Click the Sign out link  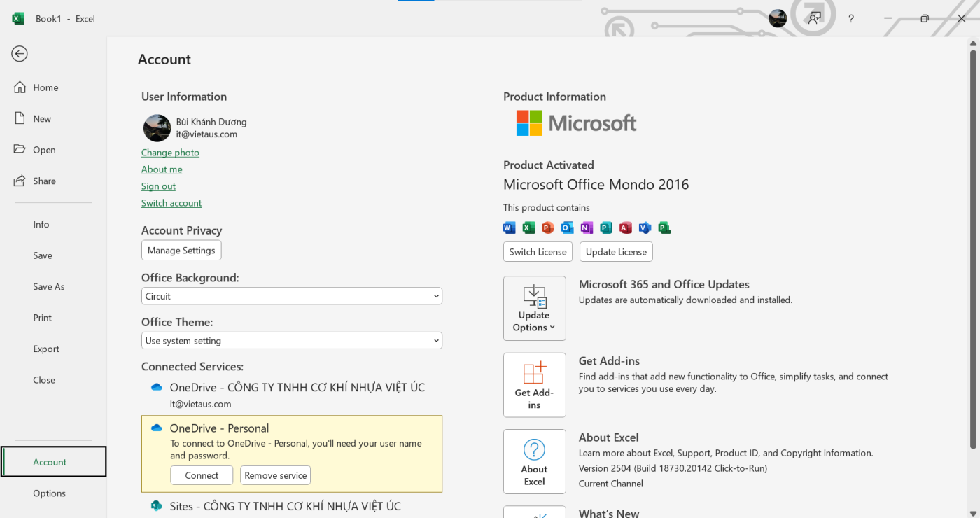[x=158, y=186]
